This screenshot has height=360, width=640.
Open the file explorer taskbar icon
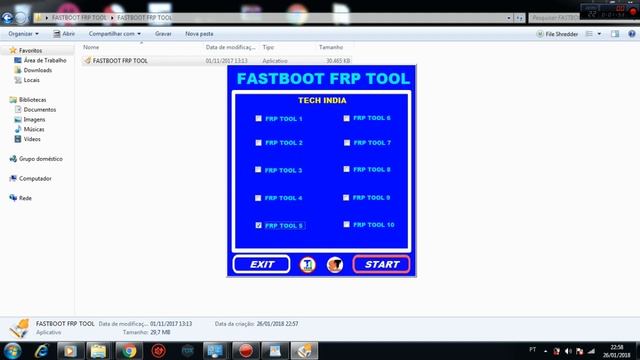point(98,351)
